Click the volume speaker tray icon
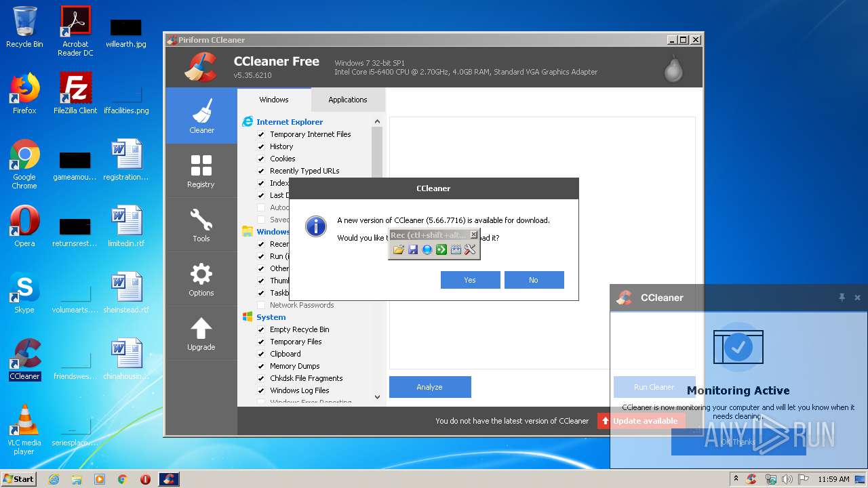Image resolution: width=868 pixels, height=488 pixels. point(787,479)
